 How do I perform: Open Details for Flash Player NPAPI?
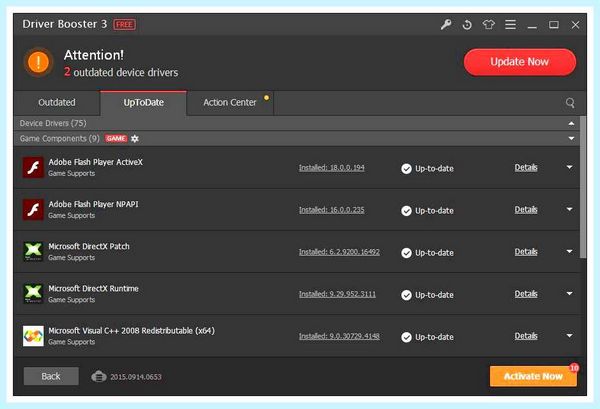[526, 210]
